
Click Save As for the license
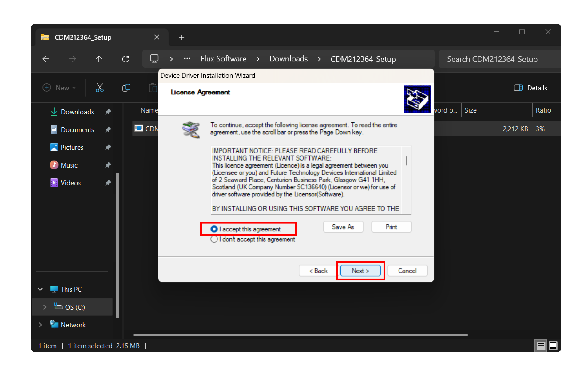(x=343, y=227)
